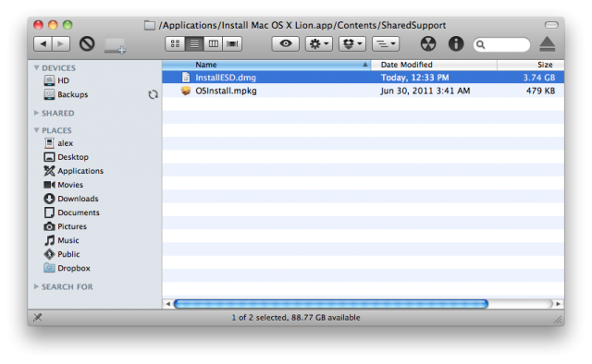Click the folder proxy icon in title bar
Screen dimensions: 592x364
click(150, 25)
